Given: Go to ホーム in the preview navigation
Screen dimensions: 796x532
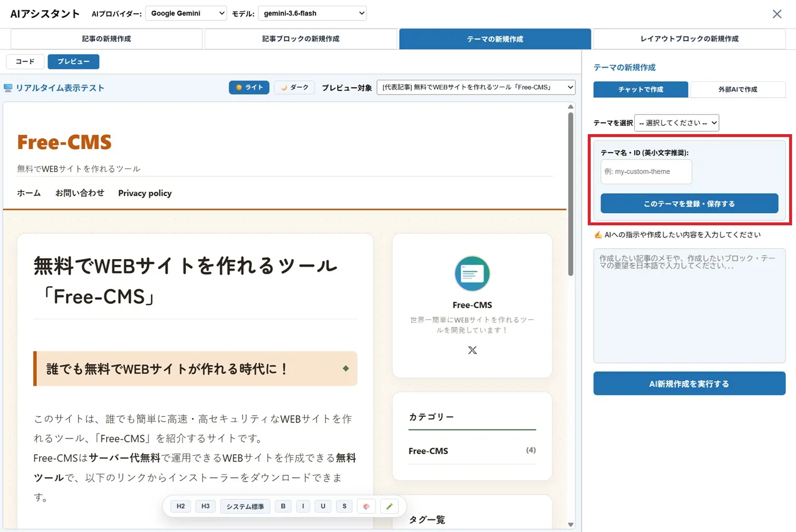Looking at the screenshot, I should [29, 193].
